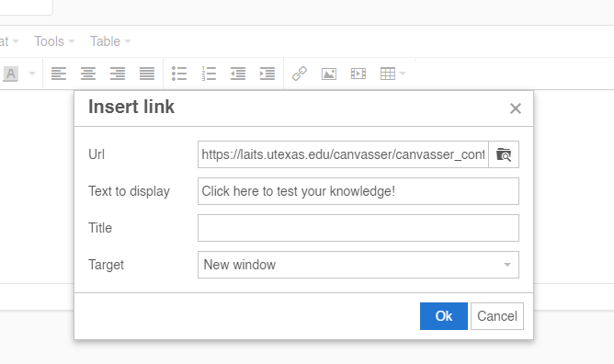
Task: Click the align right icon
Action: pyautogui.click(x=118, y=74)
